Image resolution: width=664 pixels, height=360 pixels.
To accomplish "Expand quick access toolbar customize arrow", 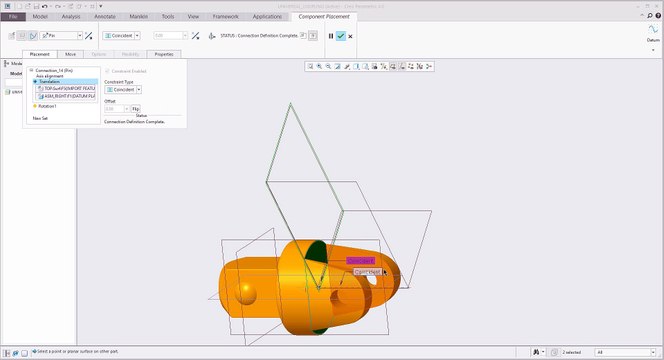I will 101,6.
